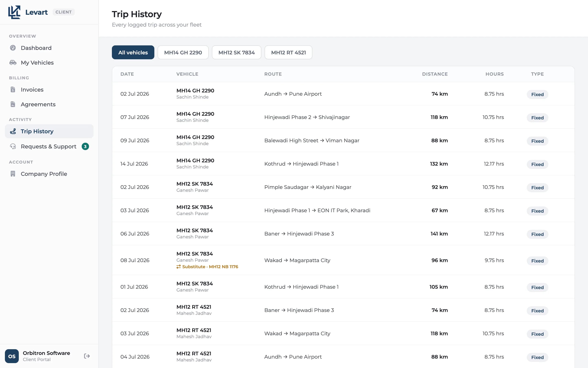Viewport: 588px width, 368px height.
Task: Click the CLIENT badge near logo
Action: [x=64, y=12]
